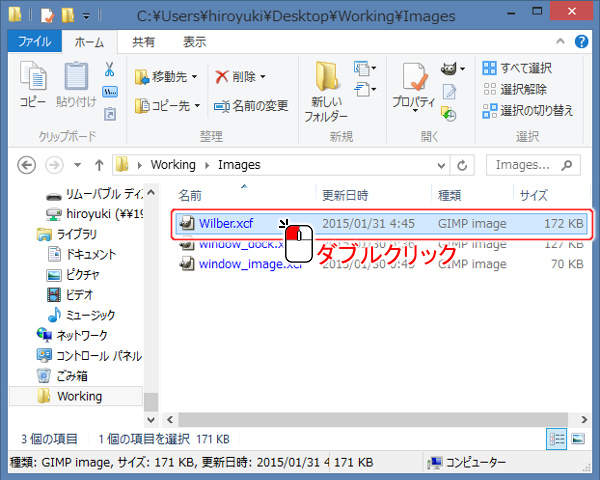Click the Back navigation arrow
Screen dimensions: 600x480
tap(27, 165)
